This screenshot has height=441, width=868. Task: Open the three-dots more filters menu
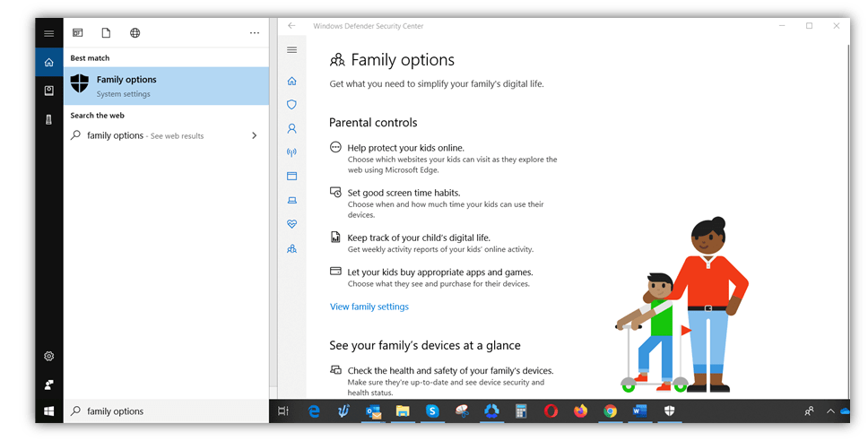click(x=255, y=33)
